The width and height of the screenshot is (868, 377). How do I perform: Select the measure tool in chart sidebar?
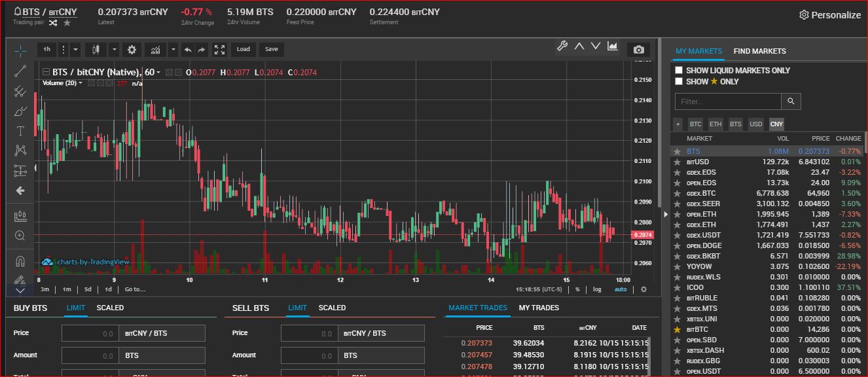pos(20,216)
